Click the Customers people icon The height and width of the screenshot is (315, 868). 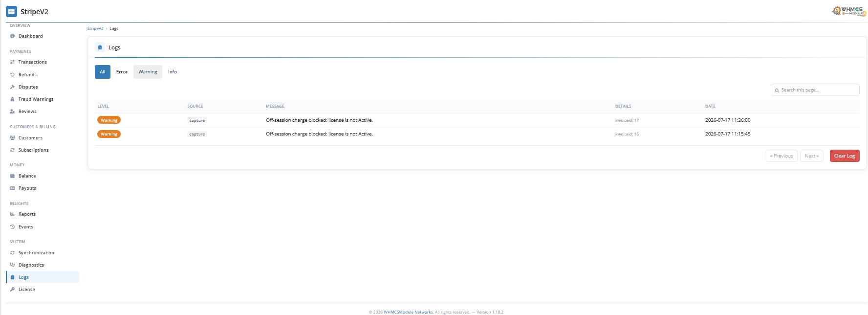coord(12,138)
